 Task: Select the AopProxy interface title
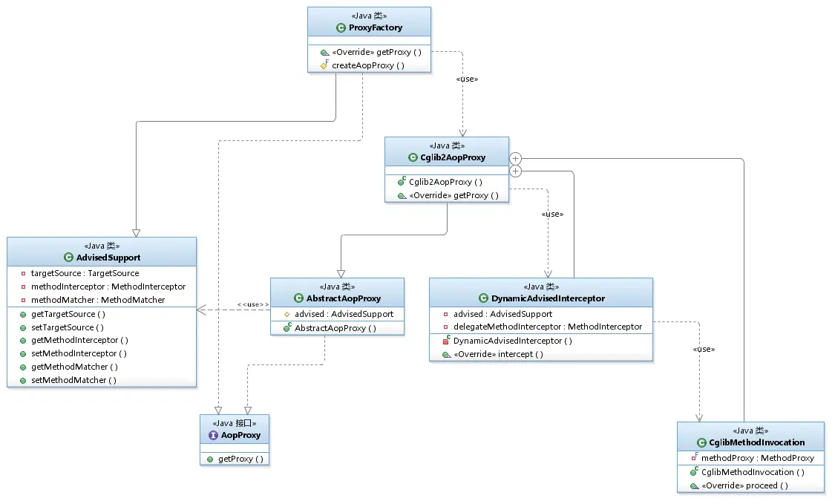click(x=240, y=435)
